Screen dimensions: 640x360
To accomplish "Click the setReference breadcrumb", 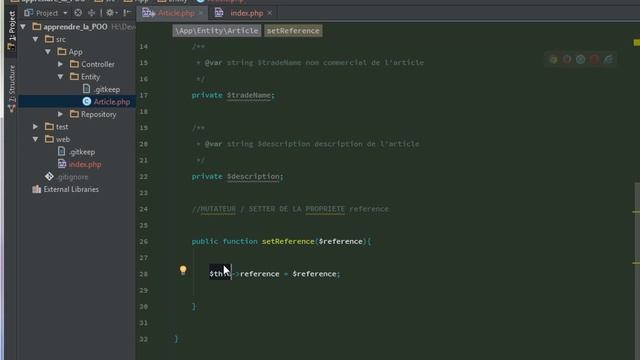I will 293,31.
